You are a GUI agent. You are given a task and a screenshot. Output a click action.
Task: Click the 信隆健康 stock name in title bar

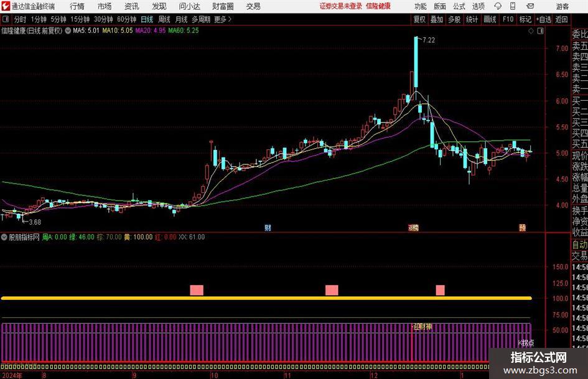click(378, 6)
